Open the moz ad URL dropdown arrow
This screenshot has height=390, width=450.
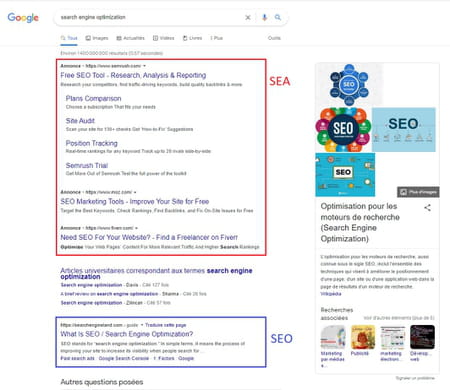tap(135, 192)
